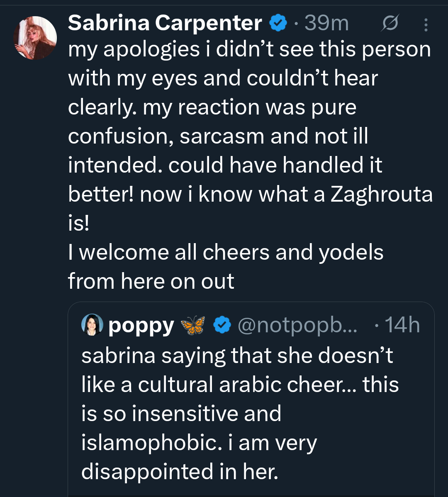Open the tweet via the 39m timestamp
Image resolution: width=448 pixels, height=497 pixels.
(x=326, y=23)
